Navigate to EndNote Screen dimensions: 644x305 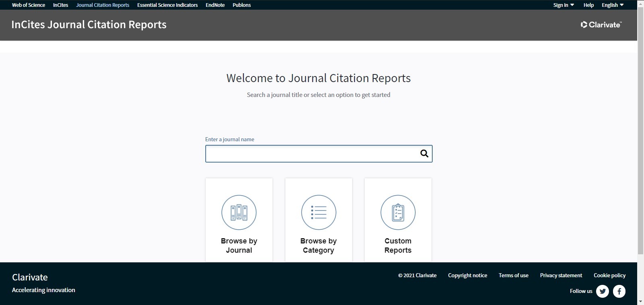coord(215,5)
